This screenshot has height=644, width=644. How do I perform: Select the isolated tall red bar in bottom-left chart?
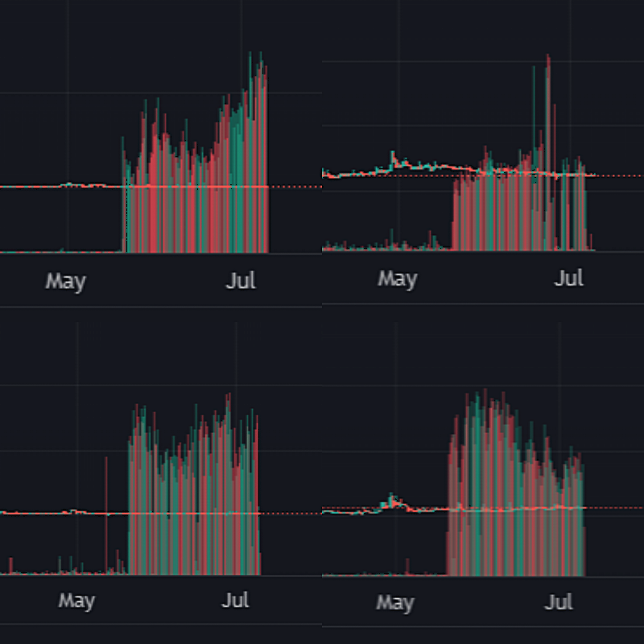[106, 515]
